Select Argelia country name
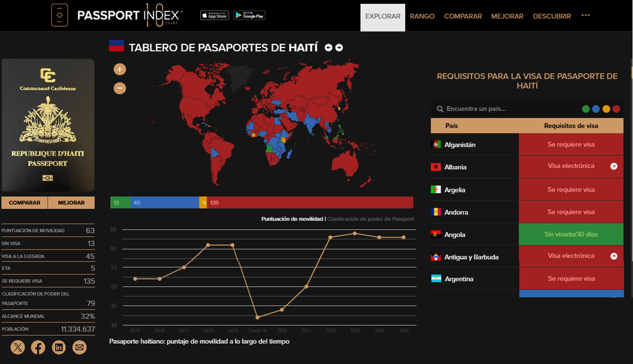 click(454, 190)
